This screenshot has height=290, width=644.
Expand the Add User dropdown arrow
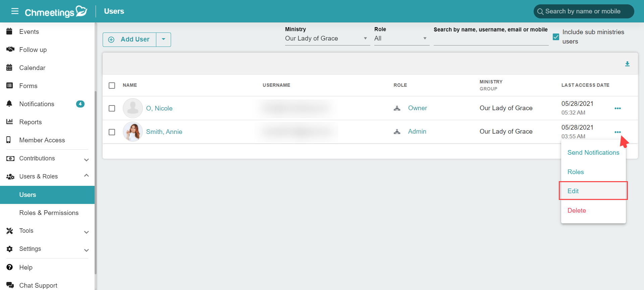pos(163,40)
